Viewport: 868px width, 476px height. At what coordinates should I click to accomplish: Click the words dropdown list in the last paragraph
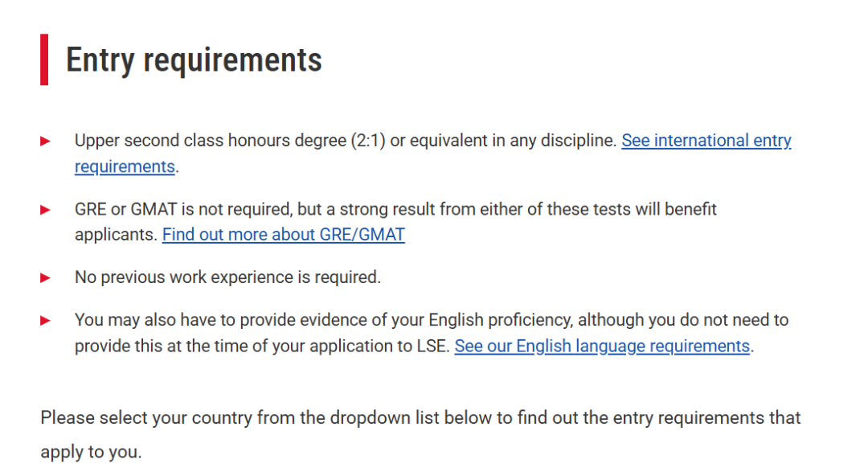[x=384, y=417]
